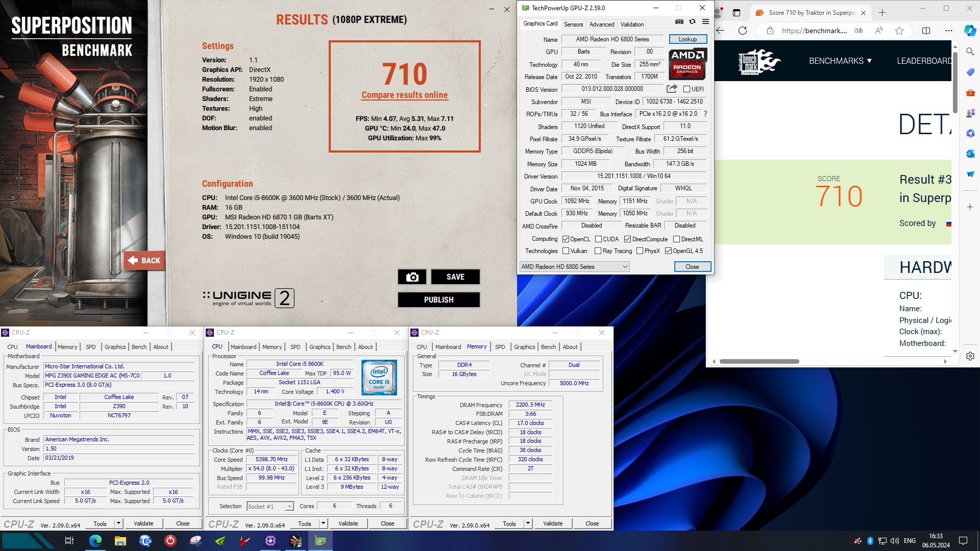The height and width of the screenshot is (551, 980).
Task: Open Edge sidebar settings gear
Action: [x=970, y=356]
